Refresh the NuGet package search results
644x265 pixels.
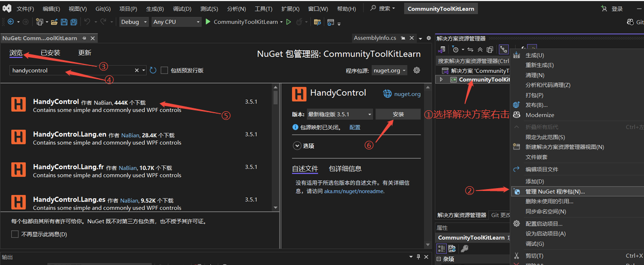153,70
